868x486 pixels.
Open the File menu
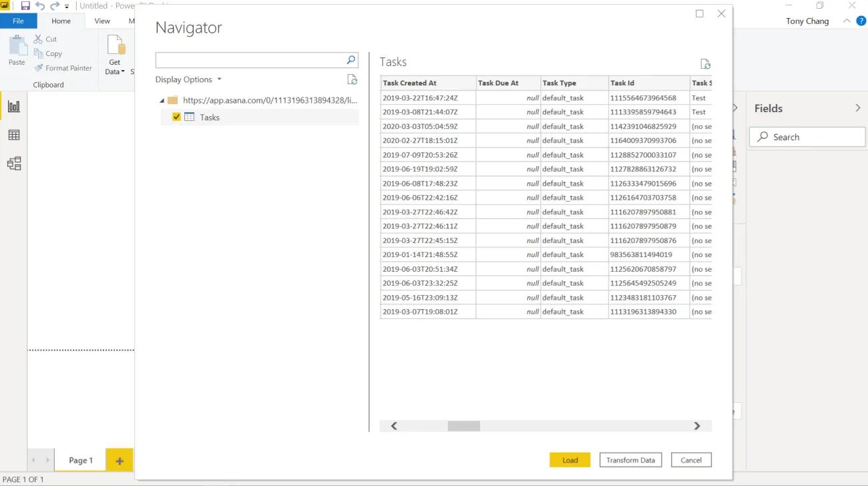[x=19, y=21]
